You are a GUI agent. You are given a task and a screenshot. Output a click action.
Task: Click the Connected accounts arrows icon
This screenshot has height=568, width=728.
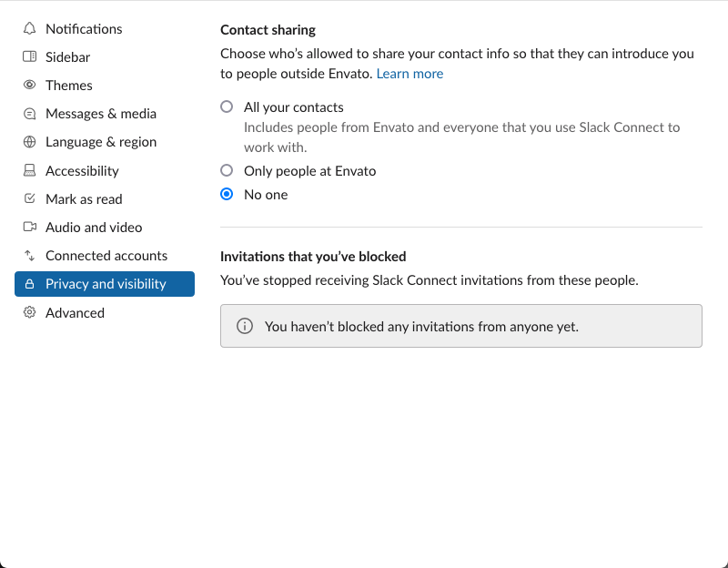[x=29, y=256]
